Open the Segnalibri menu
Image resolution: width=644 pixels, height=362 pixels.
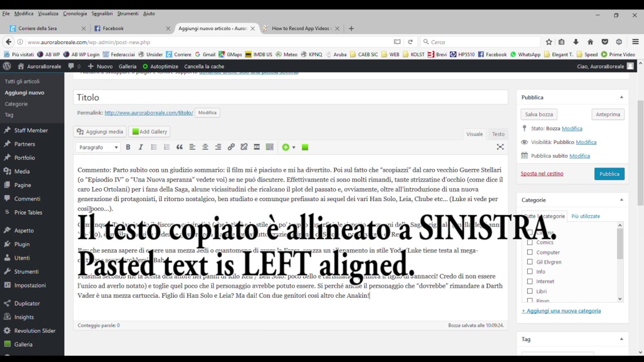(102, 14)
